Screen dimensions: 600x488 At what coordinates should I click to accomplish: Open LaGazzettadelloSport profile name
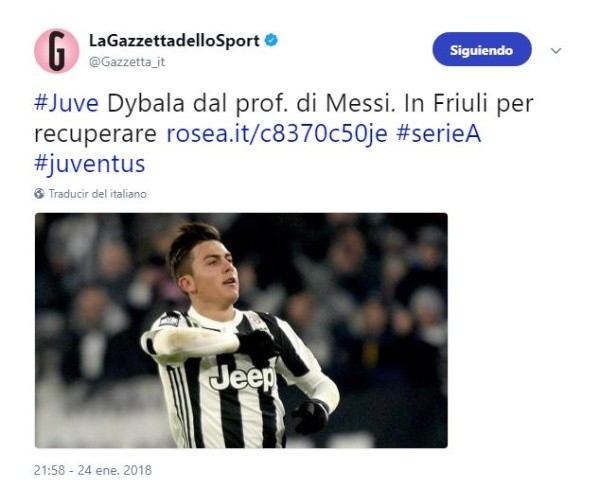pyautogui.click(x=174, y=41)
